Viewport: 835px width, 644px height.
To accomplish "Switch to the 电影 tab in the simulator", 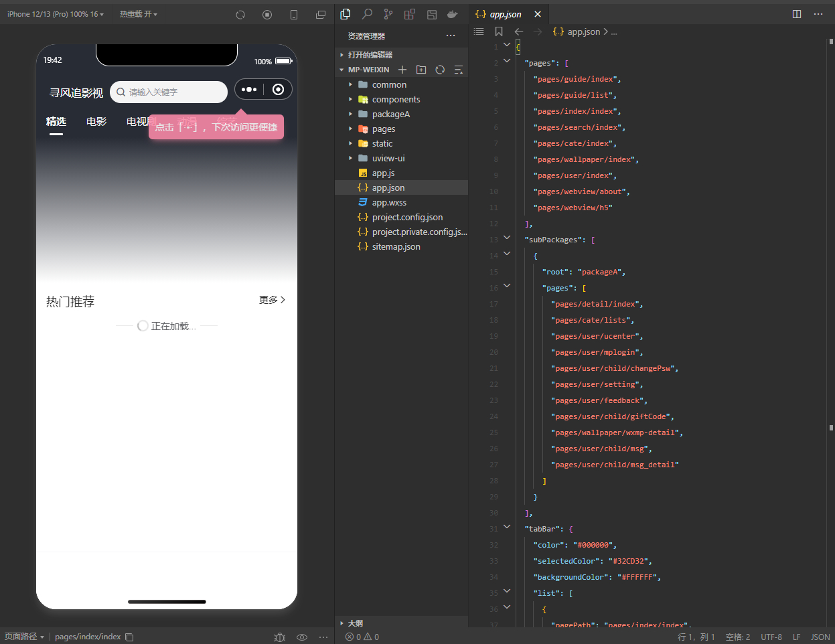I will (x=96, y=122).
